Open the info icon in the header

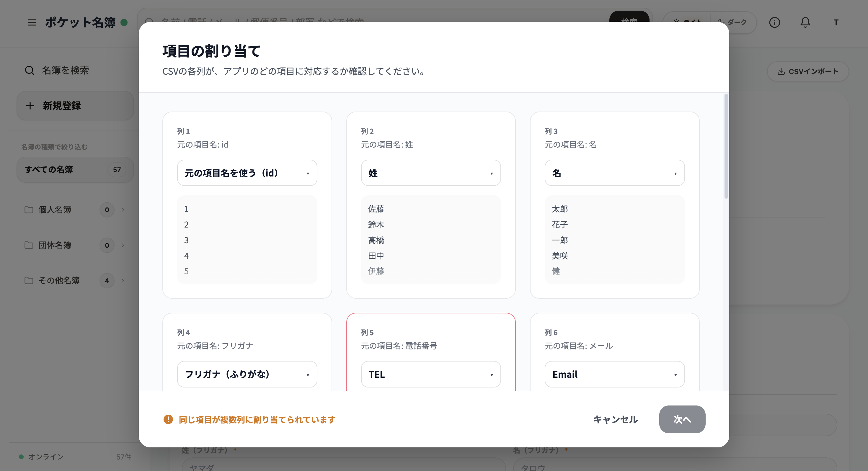click(775, 22)
